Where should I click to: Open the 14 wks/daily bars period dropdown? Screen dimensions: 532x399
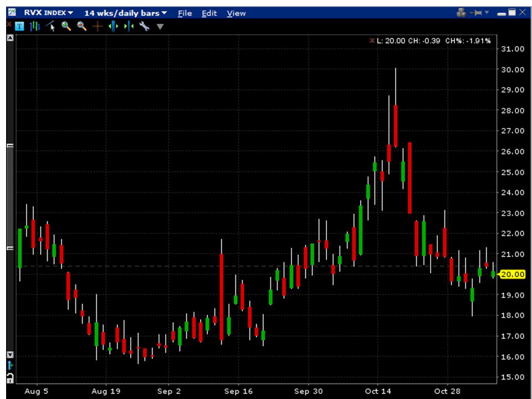[126, 13]
